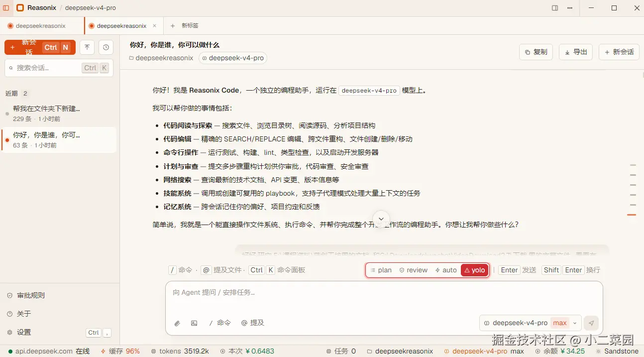Click the topmost gray outline marker
Image resolution: width=644 pixels, height=357 pixels.
[x=633, y=165]
